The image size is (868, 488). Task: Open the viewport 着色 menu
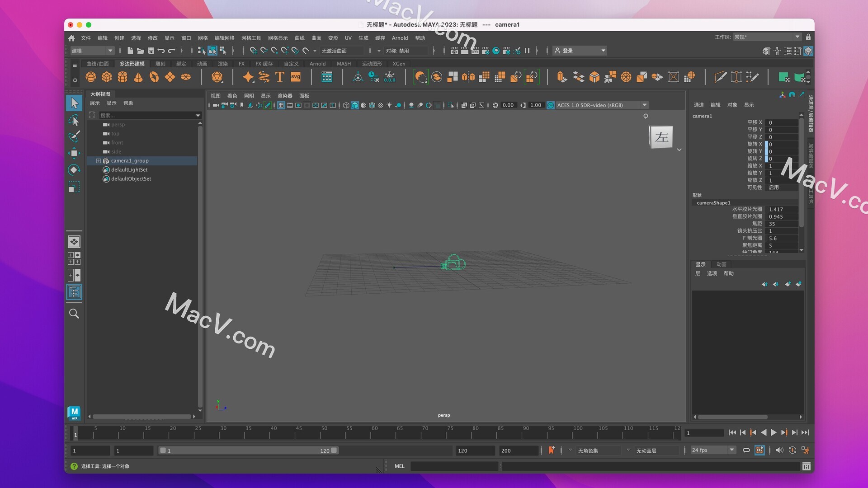232,96
